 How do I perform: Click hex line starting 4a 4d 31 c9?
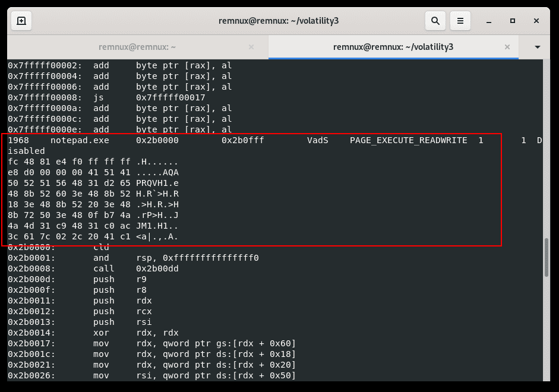[93, 226]
